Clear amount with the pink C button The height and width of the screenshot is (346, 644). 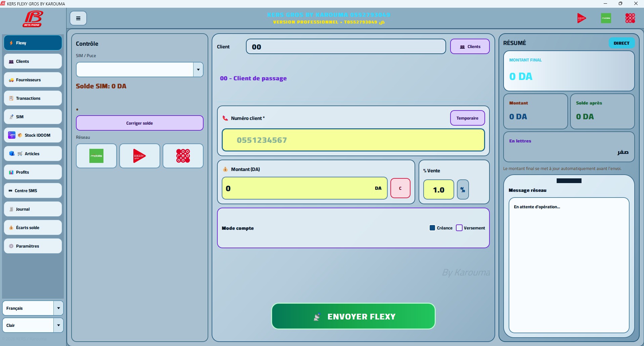(x=400, y=188)
